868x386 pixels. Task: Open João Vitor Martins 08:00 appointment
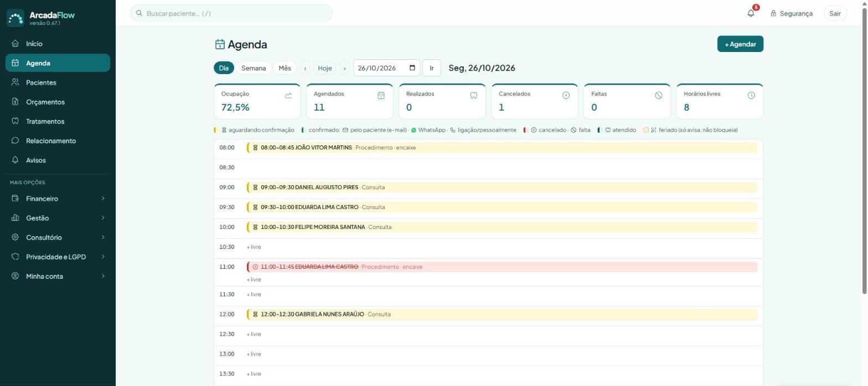click(502, 148)
